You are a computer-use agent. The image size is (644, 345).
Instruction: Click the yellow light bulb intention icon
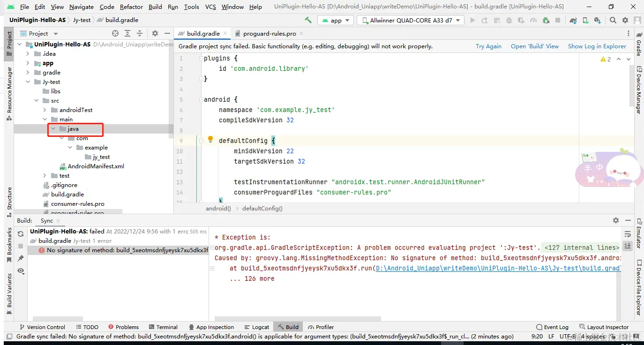pyautogui.click(x=210, y=140)
